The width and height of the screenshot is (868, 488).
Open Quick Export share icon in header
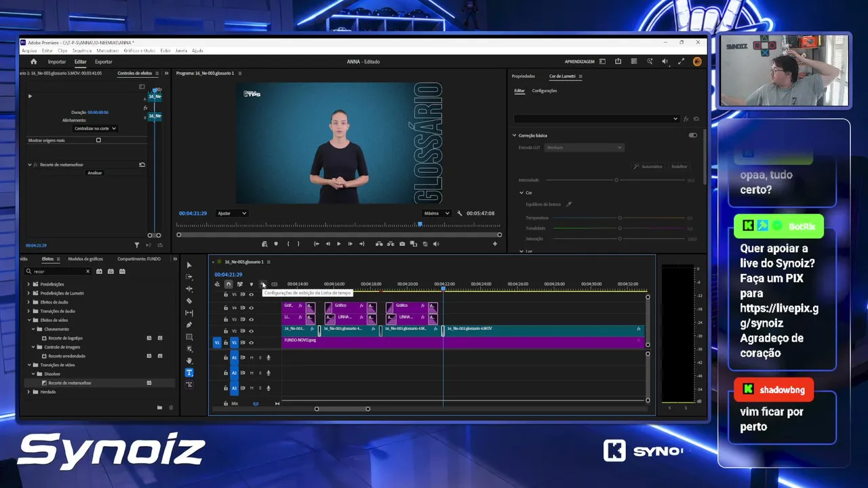pos(618,62)
